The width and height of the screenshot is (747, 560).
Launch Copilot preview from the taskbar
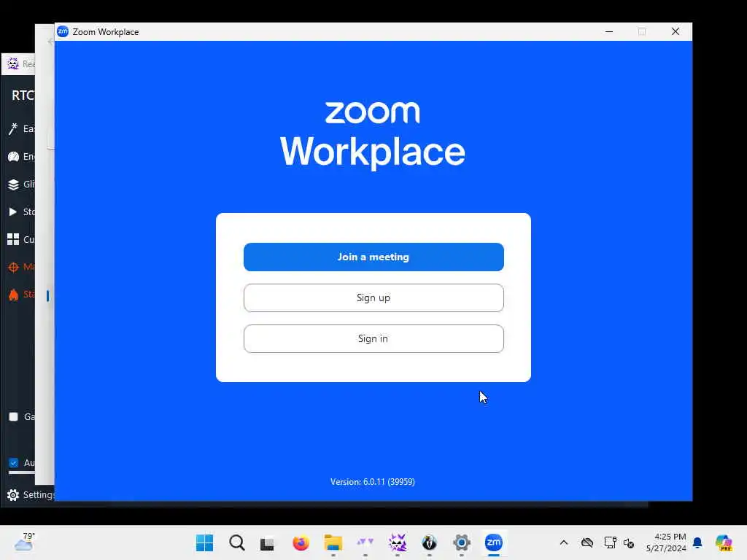pyautogui.click(x=724, y=542)
